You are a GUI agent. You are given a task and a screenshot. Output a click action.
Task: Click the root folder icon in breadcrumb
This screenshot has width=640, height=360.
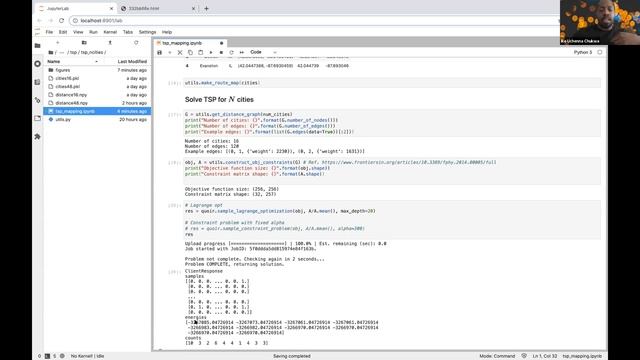[x=51, y=52]
